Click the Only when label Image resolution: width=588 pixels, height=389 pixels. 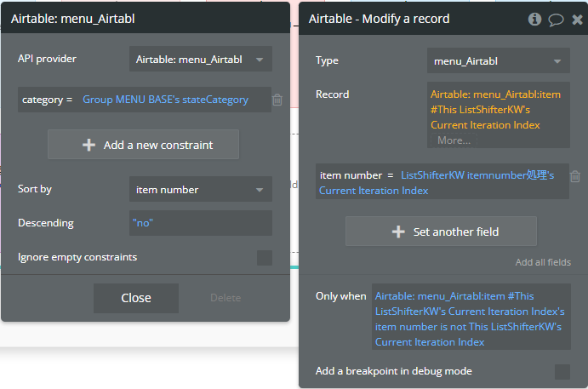[341, 296]
